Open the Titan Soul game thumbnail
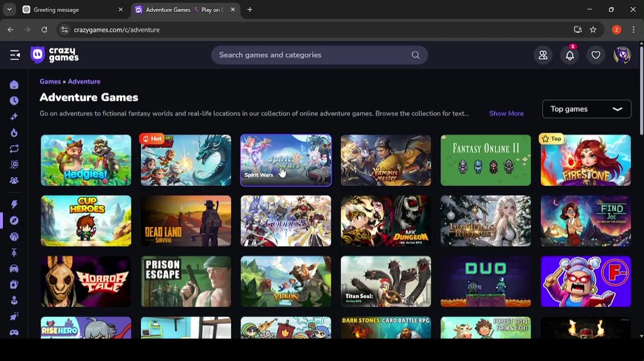The image size is (644, 361). (x=386, y=281)
